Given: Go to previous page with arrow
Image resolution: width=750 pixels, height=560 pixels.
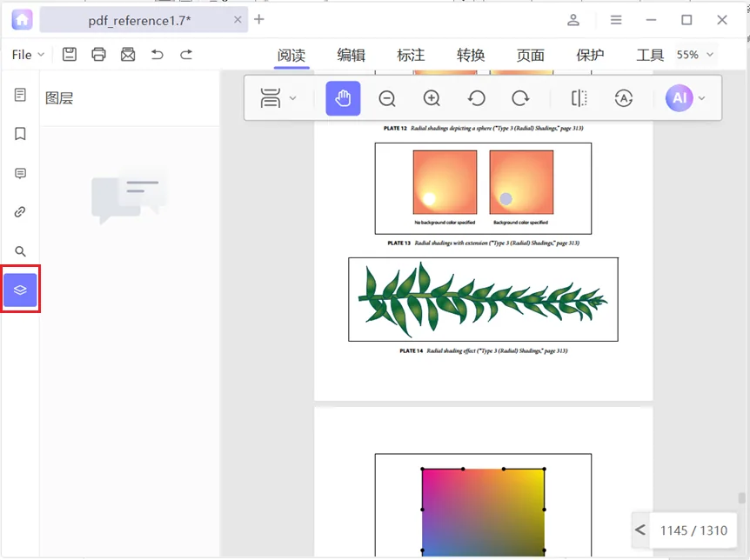Looking at the screenshot, I should [640, 530].
